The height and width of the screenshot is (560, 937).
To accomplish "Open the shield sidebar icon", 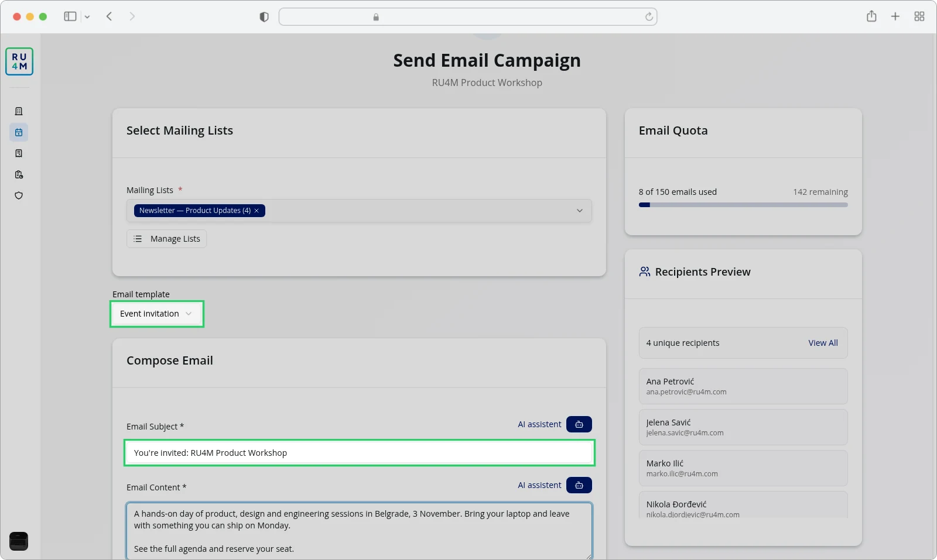I will (19, 195).
